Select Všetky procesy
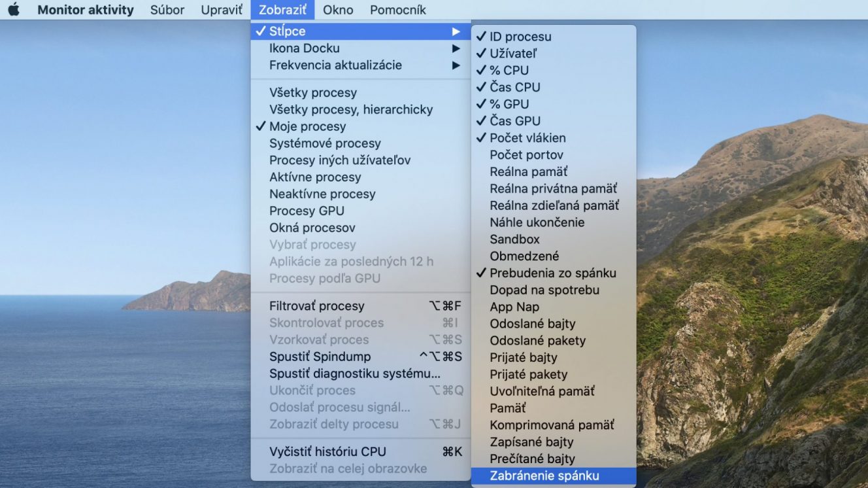 click(x=361, y=92)
